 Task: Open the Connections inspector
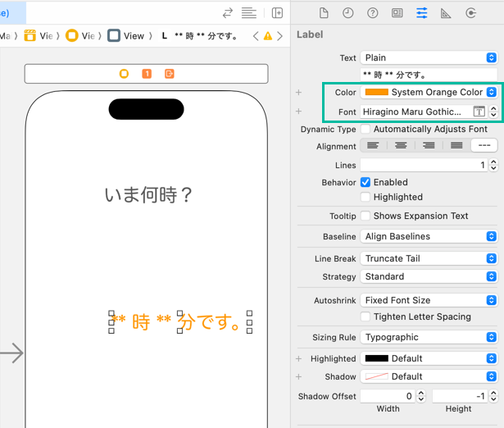(470, 13)
